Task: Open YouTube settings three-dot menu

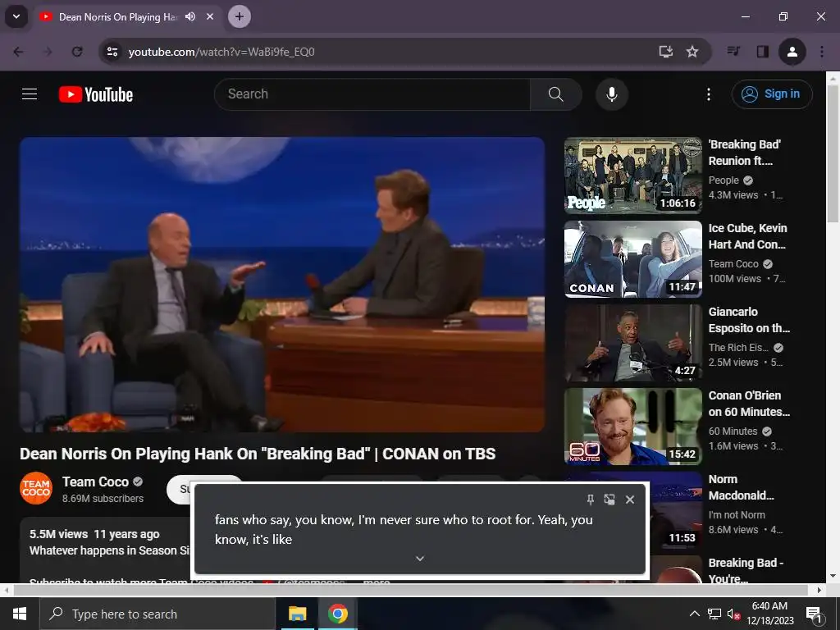Action: pos(708,94)
